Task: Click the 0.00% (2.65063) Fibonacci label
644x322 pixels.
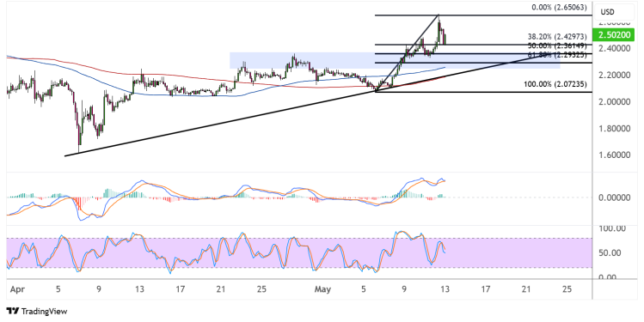Action: [x=559, y=8]
